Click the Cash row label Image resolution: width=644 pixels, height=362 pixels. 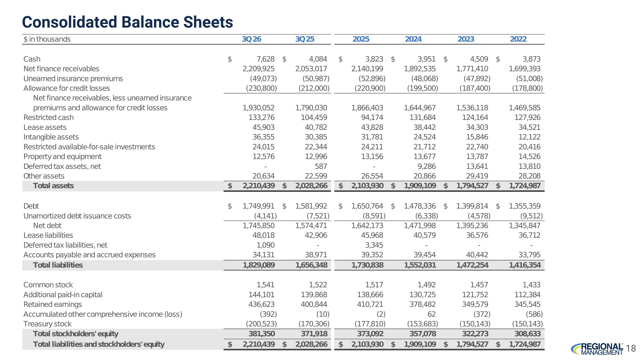coord(32,59)
